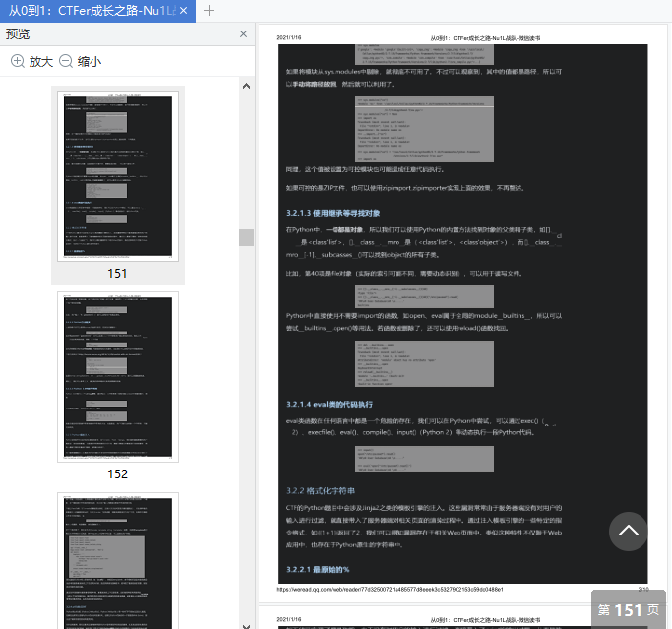Viewport: 672px width, 629px height.
Task: Click the thumbnail panel scrollbar handle
Action: click(x=246, y=237)
